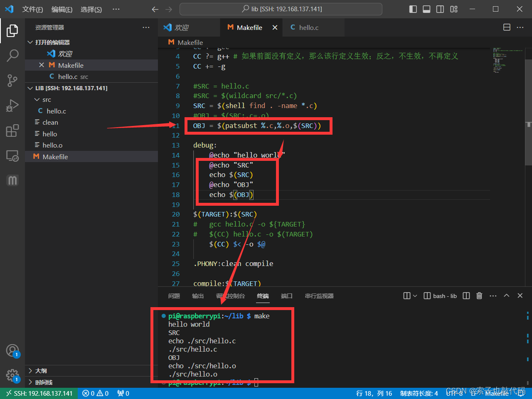Kill the terminal with trash icon
Viewport: 532px width, 399px height.
(x=479, y=296)
